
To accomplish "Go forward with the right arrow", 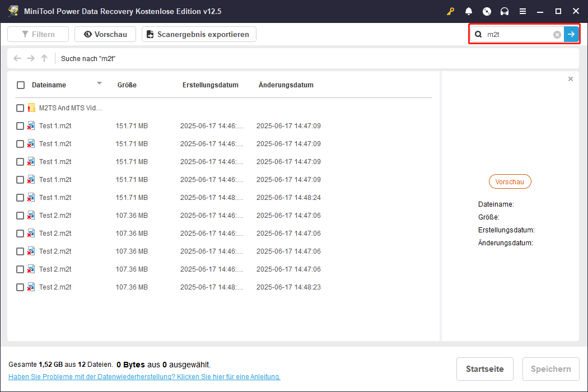I will [x=31, y=58].
